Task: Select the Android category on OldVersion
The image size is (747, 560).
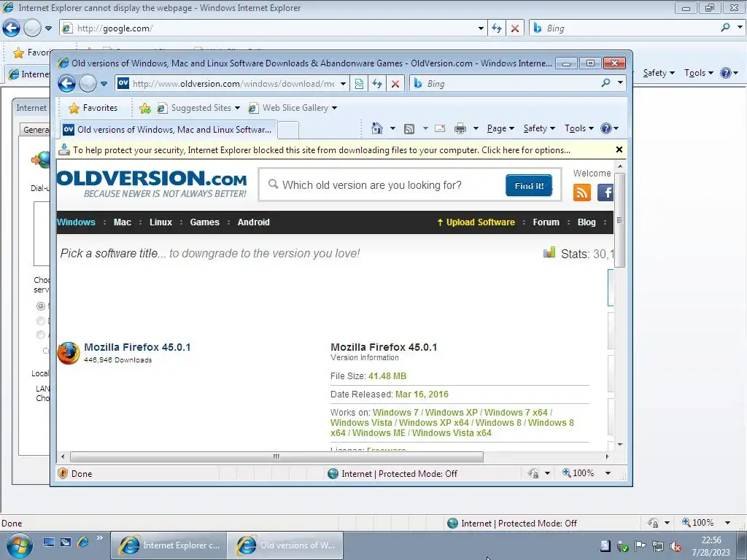Action: click(x=253, y=222)
